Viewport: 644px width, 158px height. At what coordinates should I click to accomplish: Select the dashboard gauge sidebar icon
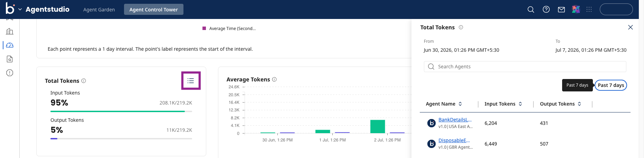tap(10, 45)
